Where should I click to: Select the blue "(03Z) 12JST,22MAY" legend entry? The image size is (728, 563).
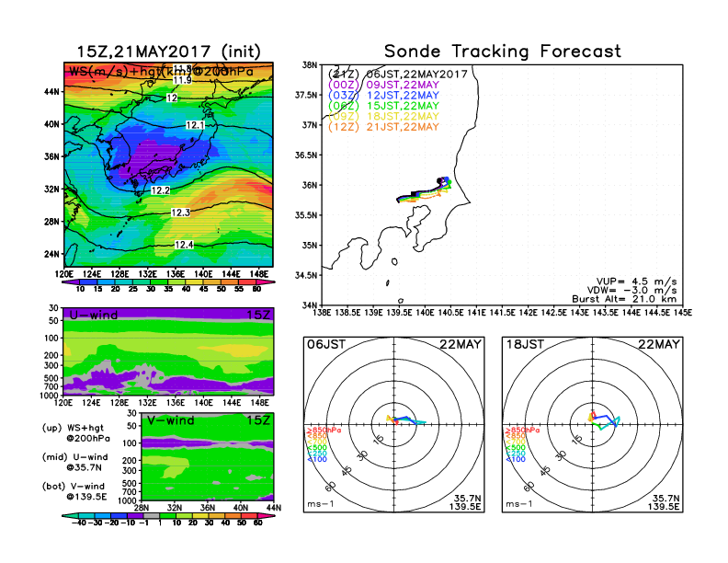pyautogui.click(x=383, y=96)
